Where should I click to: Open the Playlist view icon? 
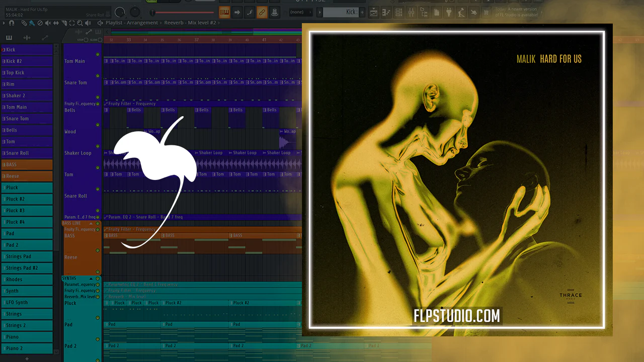coord(375,12)
